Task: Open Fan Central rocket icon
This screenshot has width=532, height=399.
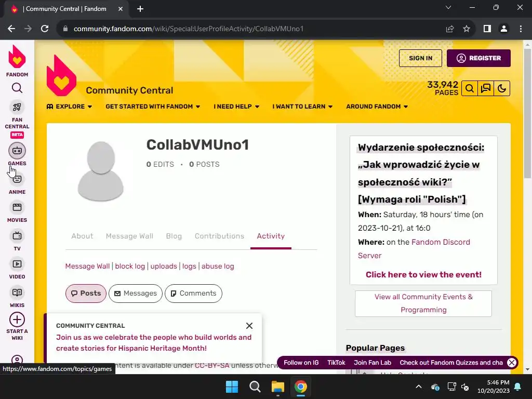Action: [x=17, y=107]
